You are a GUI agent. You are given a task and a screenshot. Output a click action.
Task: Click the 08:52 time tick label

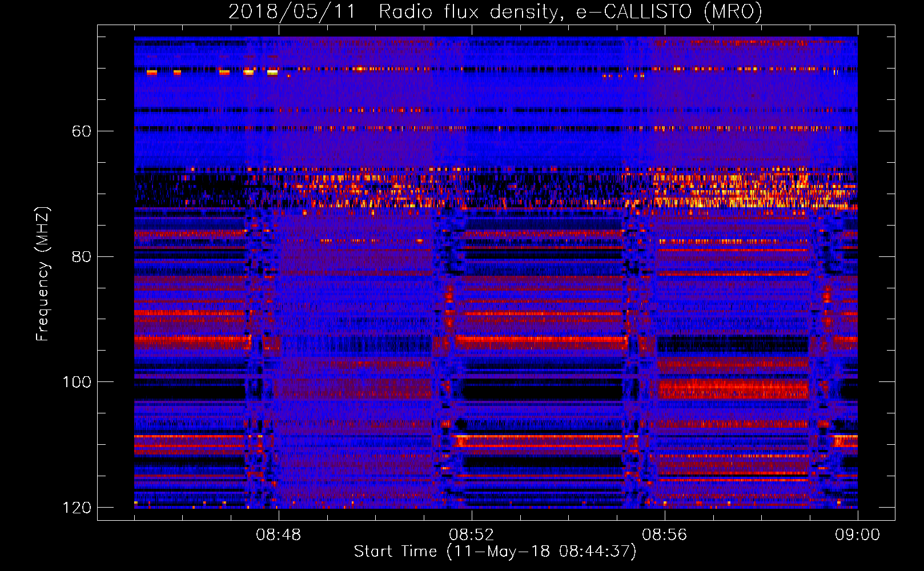point(472,535)
